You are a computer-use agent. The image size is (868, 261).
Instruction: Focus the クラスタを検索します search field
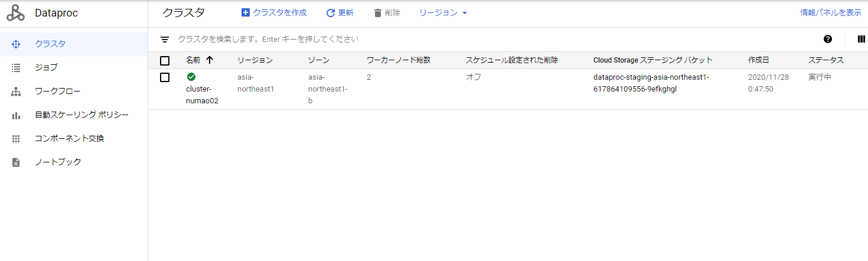pos(268,40)
